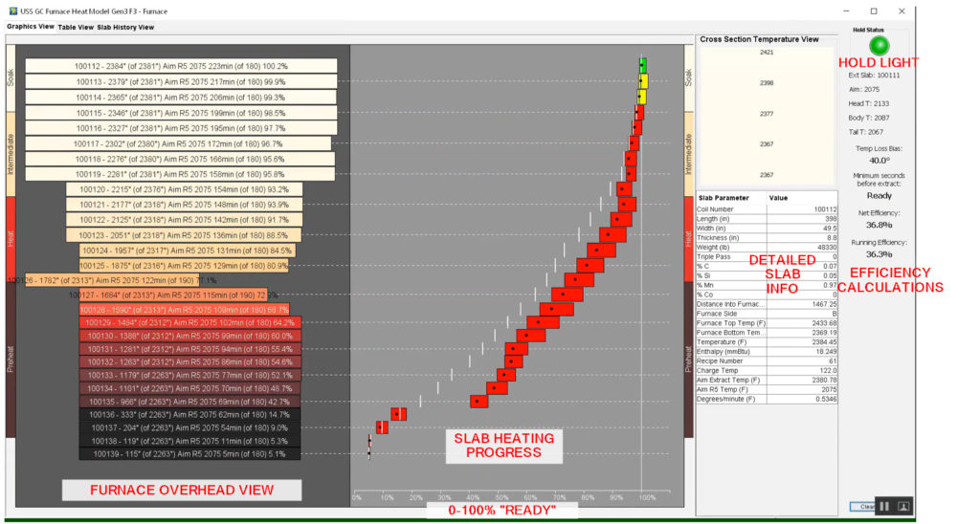980x524 pixels.
Task: Select slab 100120 bar at 93.2%
Action: 185,189
